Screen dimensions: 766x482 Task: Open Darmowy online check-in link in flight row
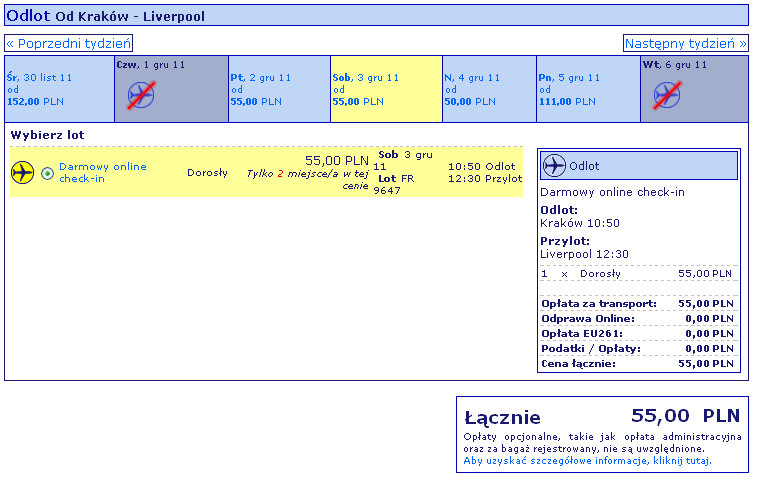click(103, 172)
